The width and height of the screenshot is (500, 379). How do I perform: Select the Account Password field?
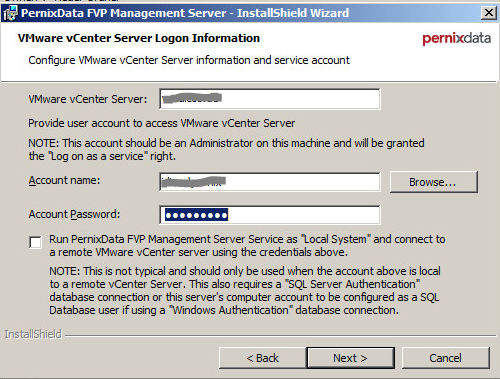270,215
